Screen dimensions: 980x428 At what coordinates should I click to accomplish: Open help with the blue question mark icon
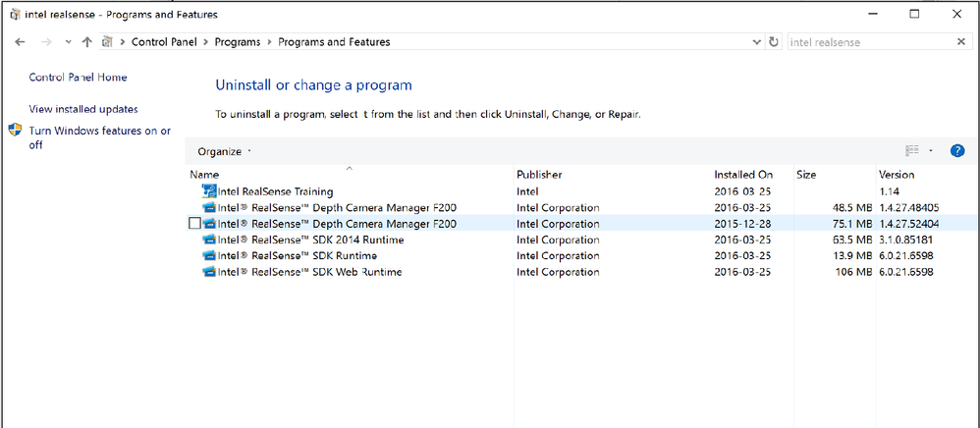tap(956, 150)
